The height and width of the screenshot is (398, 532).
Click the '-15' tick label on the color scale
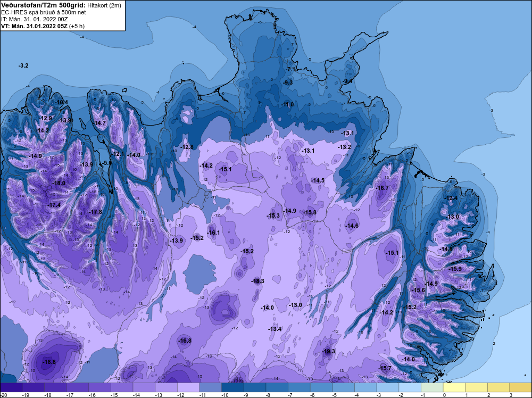[x=113, y=395]
